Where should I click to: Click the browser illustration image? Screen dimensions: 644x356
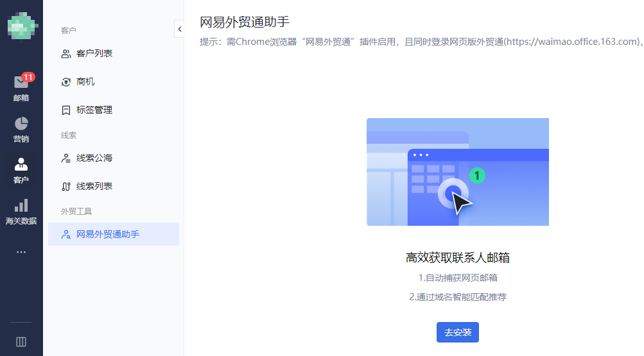click(457, 172)
